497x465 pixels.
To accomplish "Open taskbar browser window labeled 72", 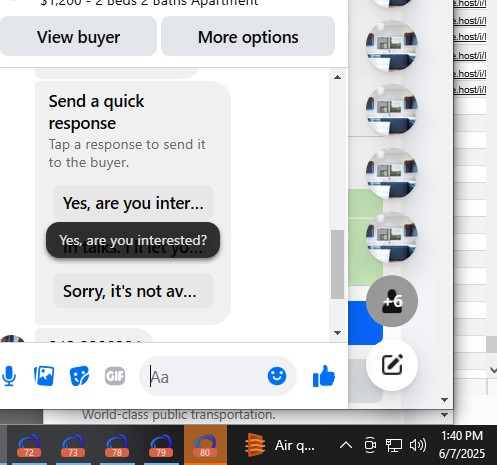I will tap(29, 446).
